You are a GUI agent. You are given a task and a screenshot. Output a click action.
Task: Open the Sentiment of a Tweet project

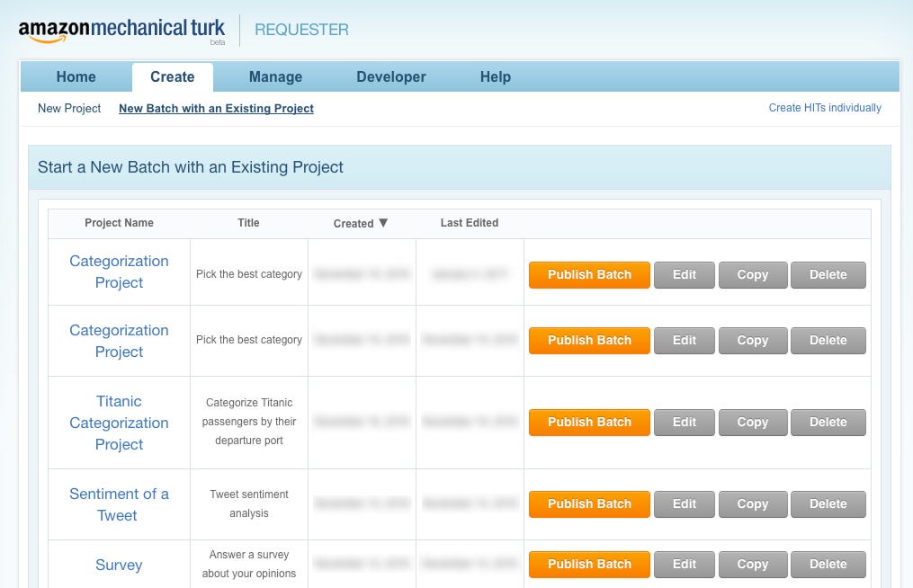click(119, 503)
